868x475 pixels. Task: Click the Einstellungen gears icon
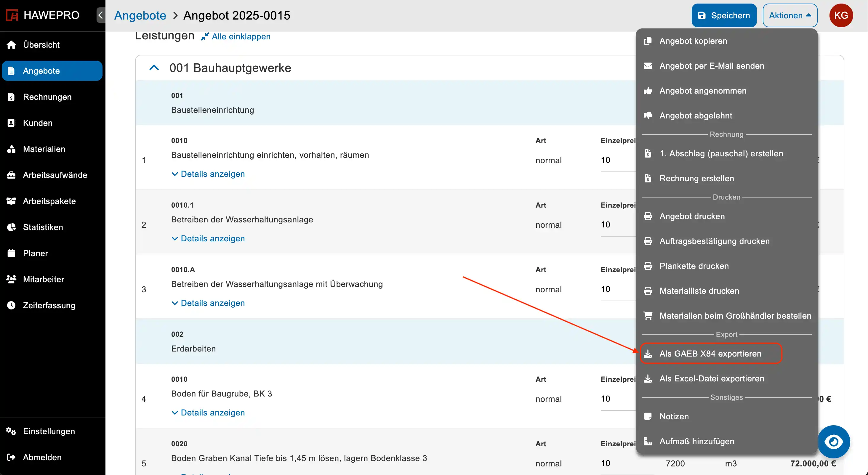pos(12,431)
